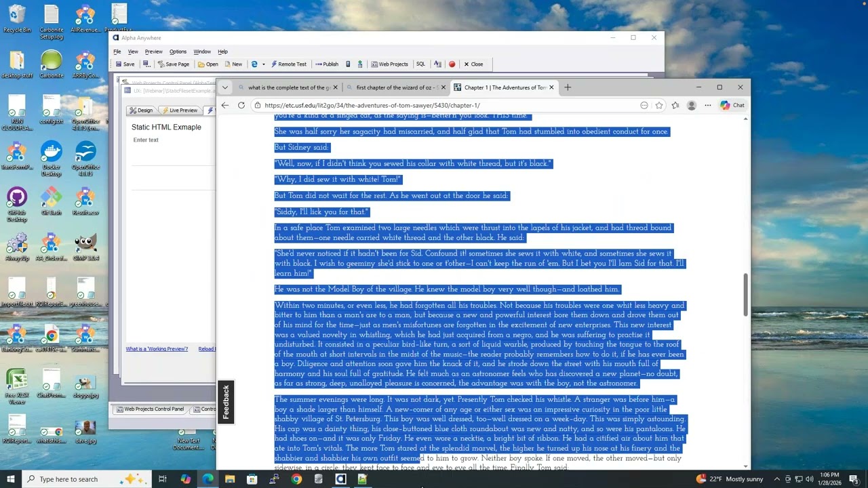This screenshot has width=868, height=488.
Task: Click the text formatting A icon
Action: tap(437, 64)
